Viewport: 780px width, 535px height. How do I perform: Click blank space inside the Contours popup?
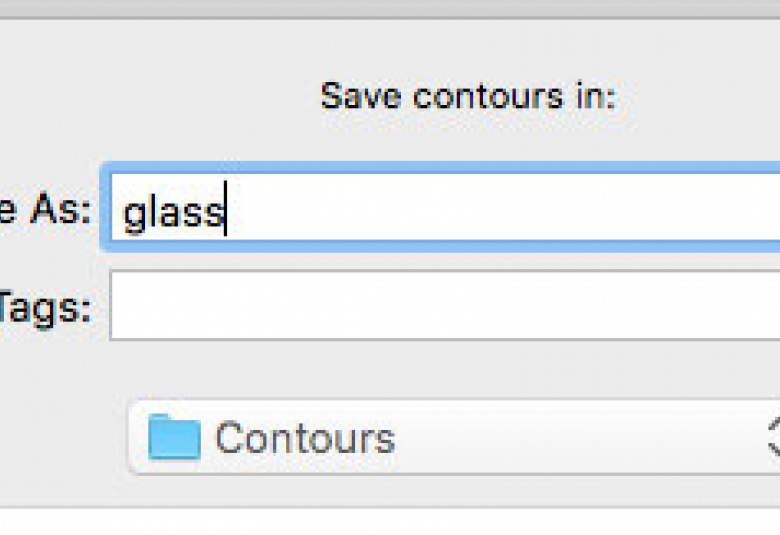[572, 437]
